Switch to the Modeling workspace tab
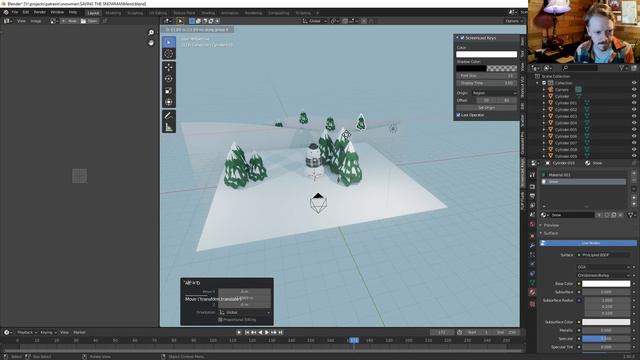 click(113, 13)
